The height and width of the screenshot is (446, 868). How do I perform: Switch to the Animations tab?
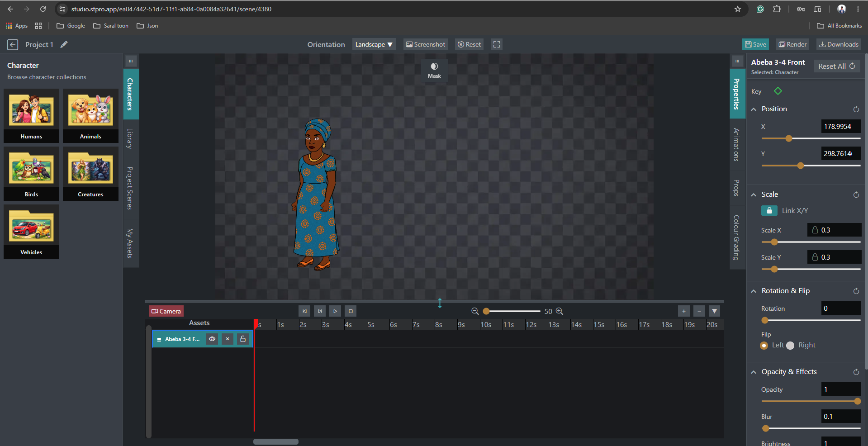pyautogui.click(x=737, y=145)
